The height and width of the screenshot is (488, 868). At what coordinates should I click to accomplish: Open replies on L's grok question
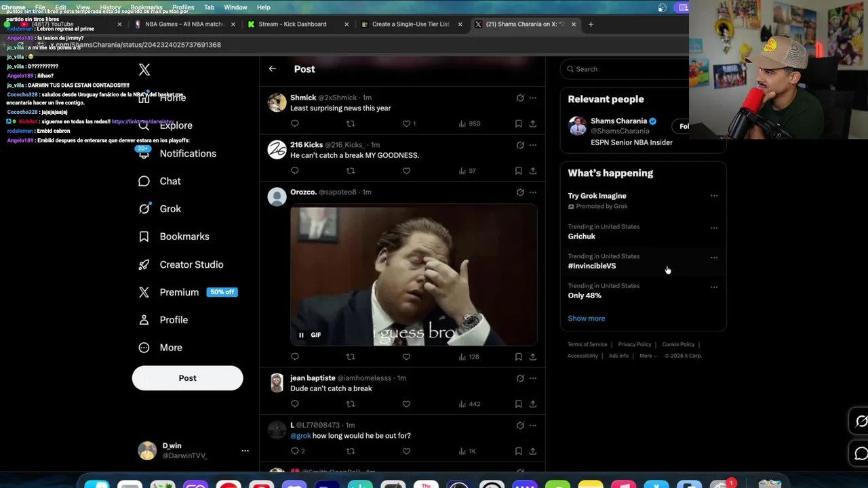click(297, 451)
